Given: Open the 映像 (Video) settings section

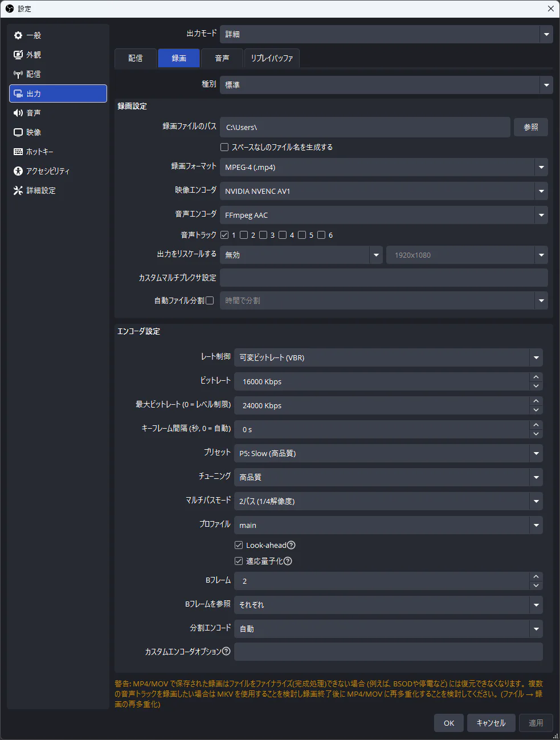Looking at the screenshot, I should (x=34, y=132).
